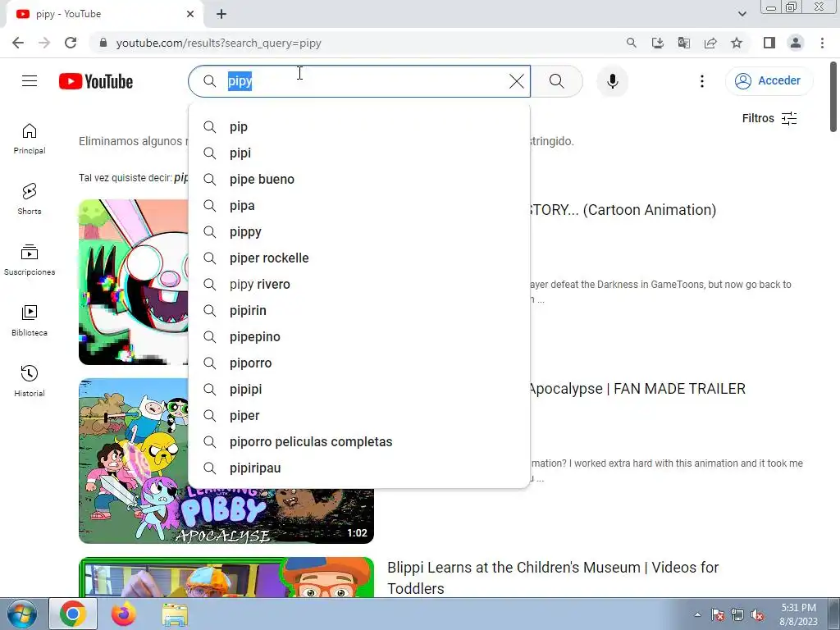Share this page via the share icon
This screenshot has height=630, width=840.
(x=710, y=43)
